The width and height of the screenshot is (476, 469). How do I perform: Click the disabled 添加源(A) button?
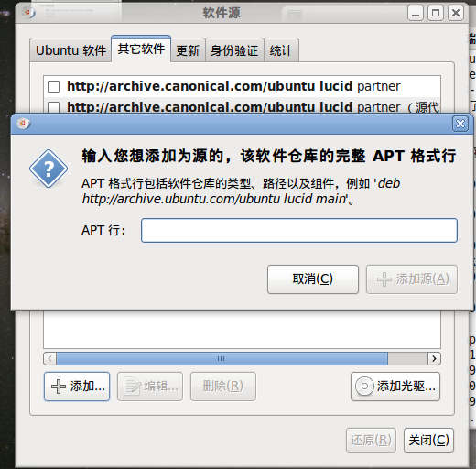pos(412,279)
